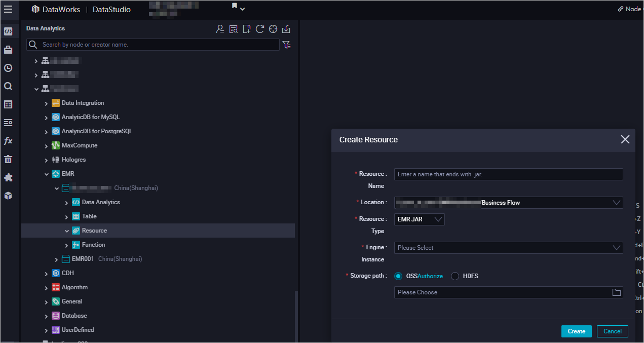Expand the CDH node
Image resolution: width=644 pixels, height=343 pixels.
46,274
